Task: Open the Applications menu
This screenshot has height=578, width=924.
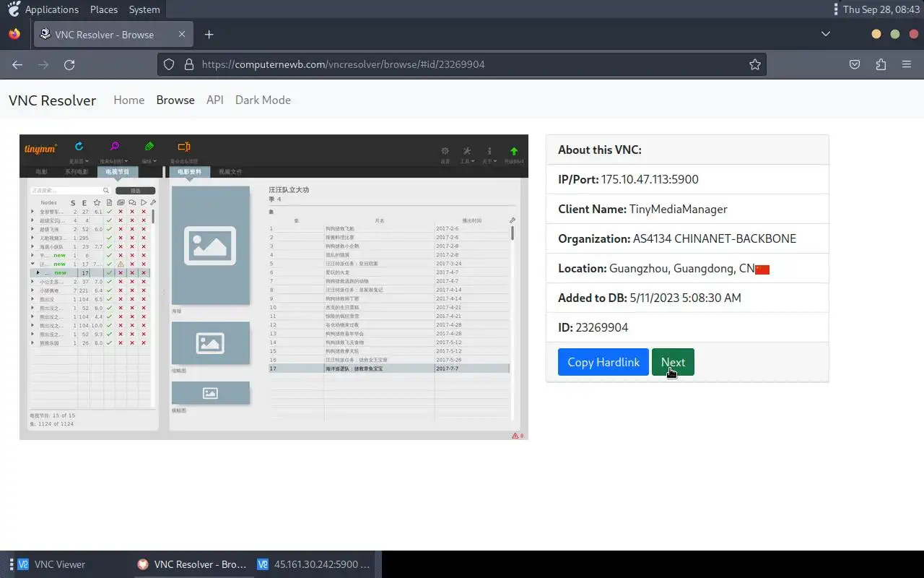Action: pyautogui.click(x=52, y=9)
